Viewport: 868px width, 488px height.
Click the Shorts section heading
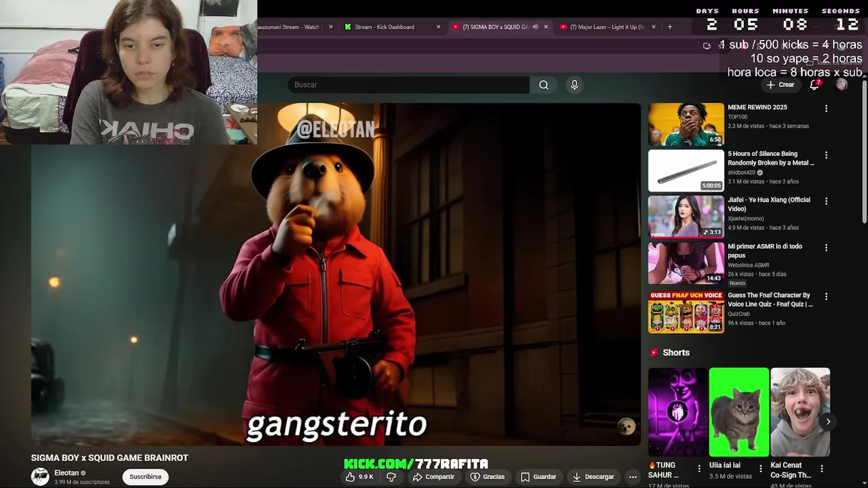click(x=676, y=352)
